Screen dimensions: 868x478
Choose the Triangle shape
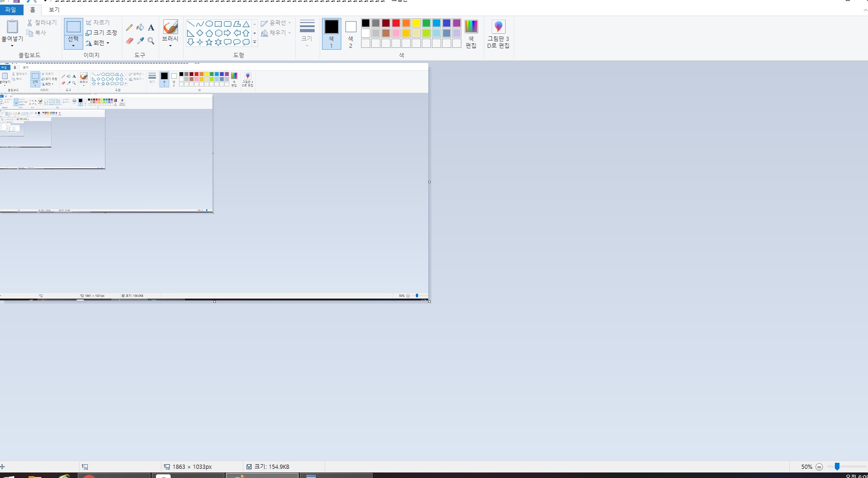246,24
